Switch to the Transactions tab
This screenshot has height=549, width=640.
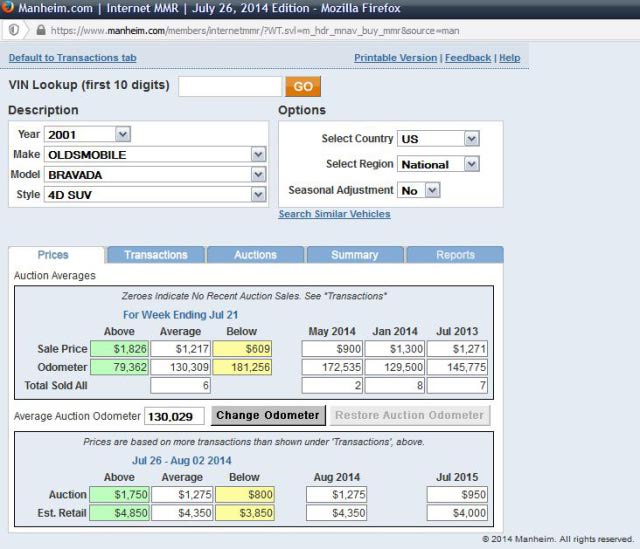coord(155,255)
